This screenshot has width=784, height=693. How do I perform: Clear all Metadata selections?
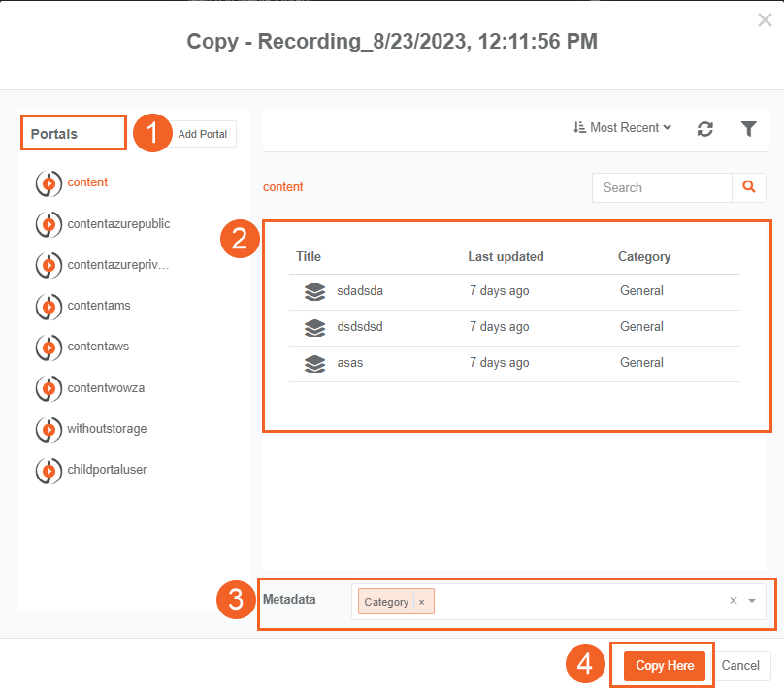734,601
